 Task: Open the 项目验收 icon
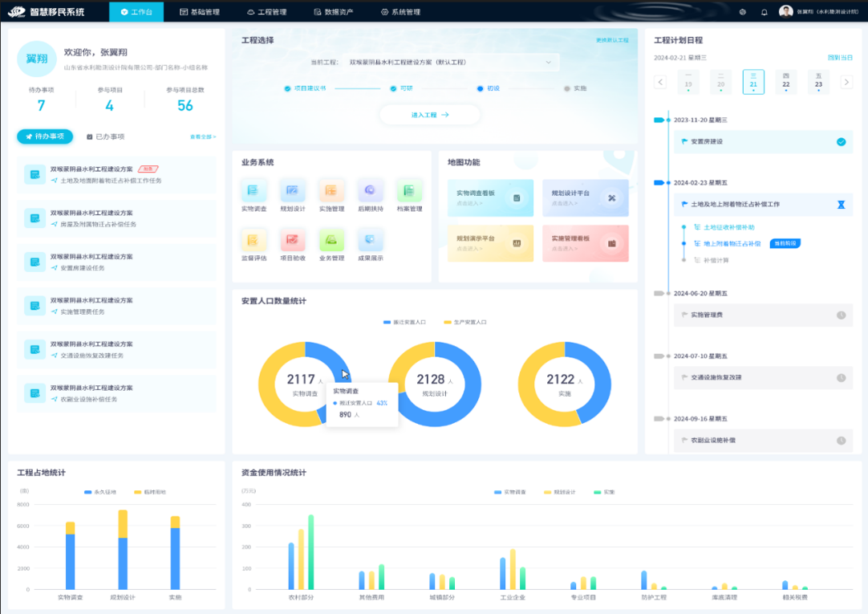pyautogui.click(x=292, y=240)
